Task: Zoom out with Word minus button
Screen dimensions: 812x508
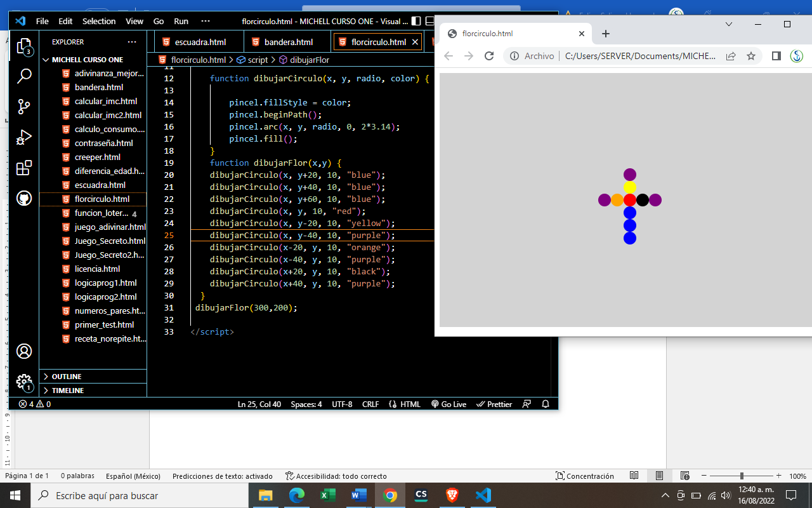Action: click(x=704, y=476)
